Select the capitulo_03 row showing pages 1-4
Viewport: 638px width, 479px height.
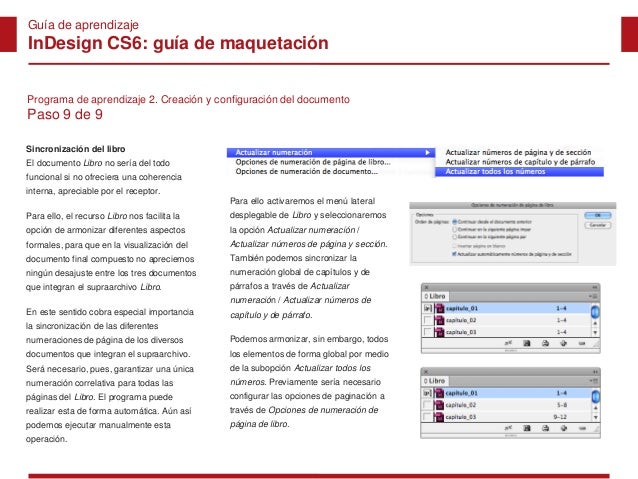pos(507,332)
